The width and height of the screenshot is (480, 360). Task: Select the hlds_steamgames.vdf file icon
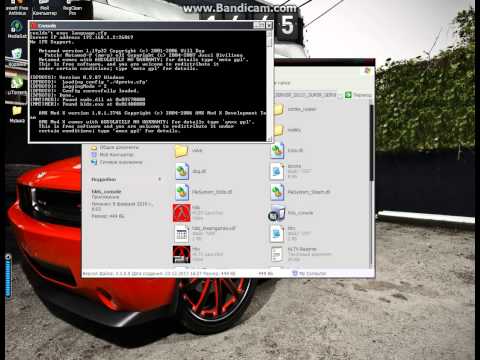tap(182, 233)
